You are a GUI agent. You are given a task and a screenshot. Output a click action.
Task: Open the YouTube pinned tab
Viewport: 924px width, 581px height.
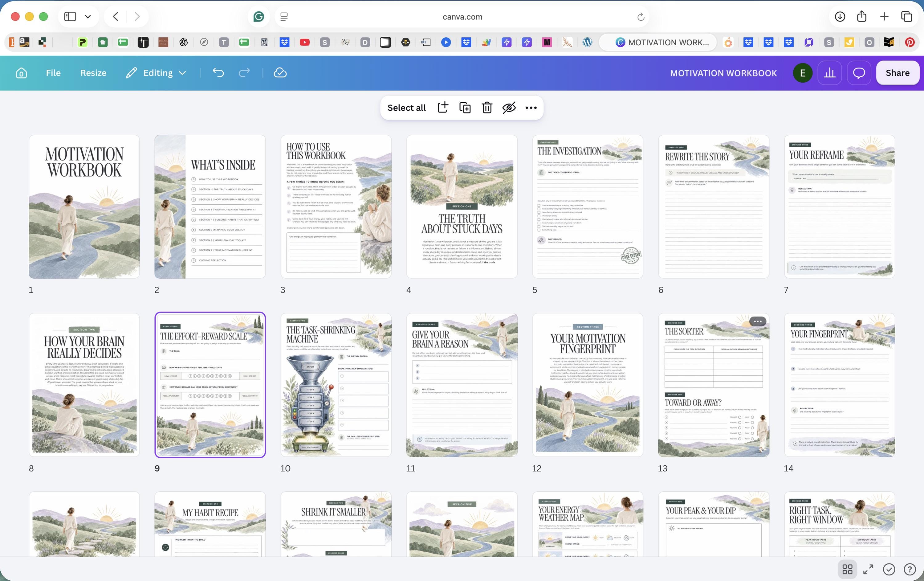(x=305, y=42)
